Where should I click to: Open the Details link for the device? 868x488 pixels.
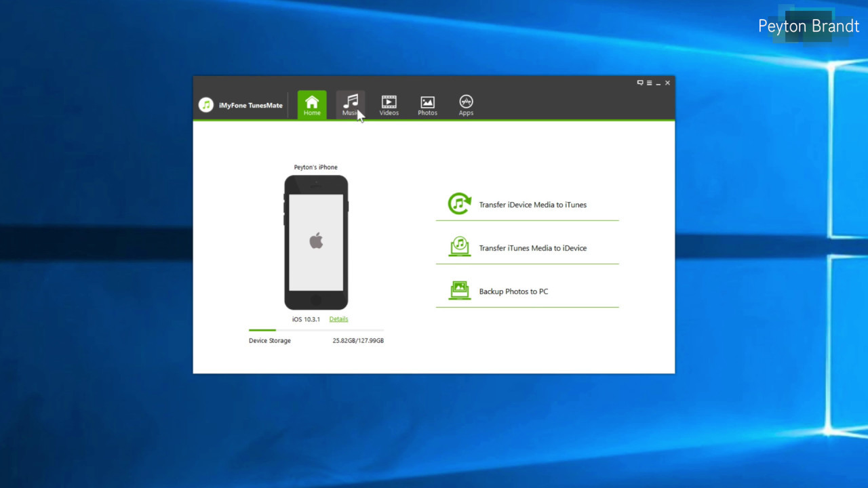pyautogui.click(x=338, y=319)
